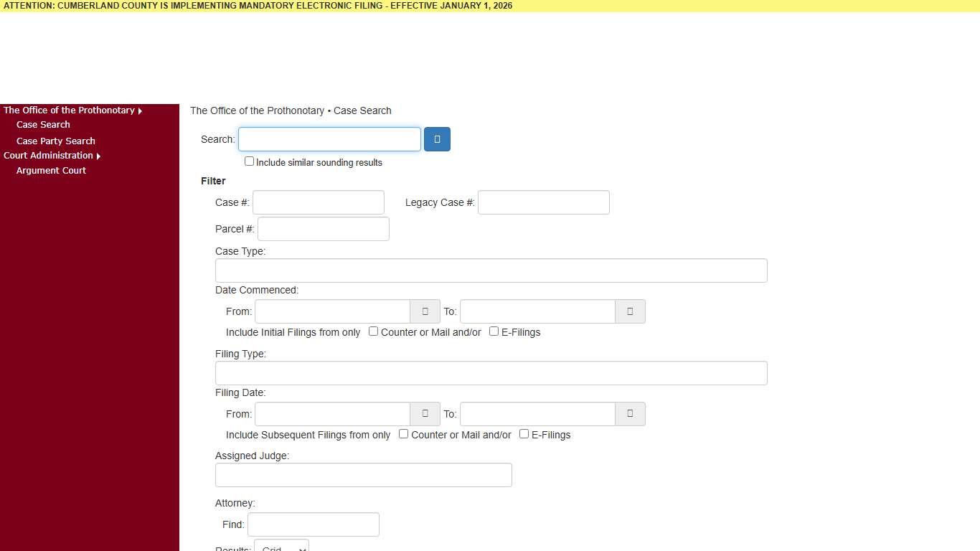Check E-Filings for Initial Filings
This screenshot has height=551, width=980.
494,331
